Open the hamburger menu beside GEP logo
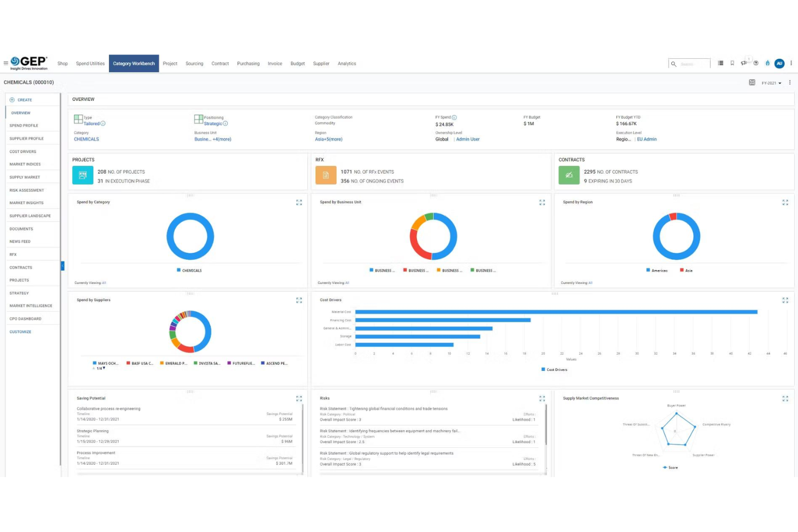 6,63
